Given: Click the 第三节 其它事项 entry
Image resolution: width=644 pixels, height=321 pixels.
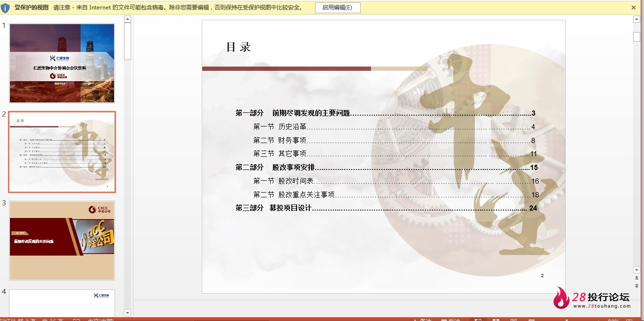Looking at the screenshot, I should (x=395, y=153).
